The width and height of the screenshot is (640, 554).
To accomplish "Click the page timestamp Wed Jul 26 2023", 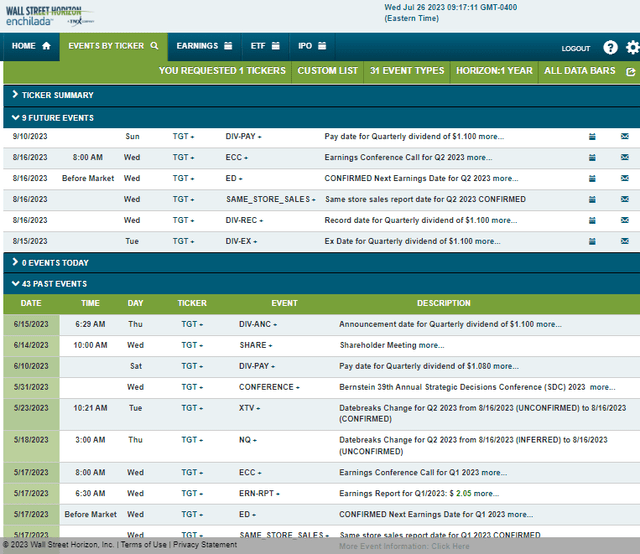I will click(x=451, y=13).
